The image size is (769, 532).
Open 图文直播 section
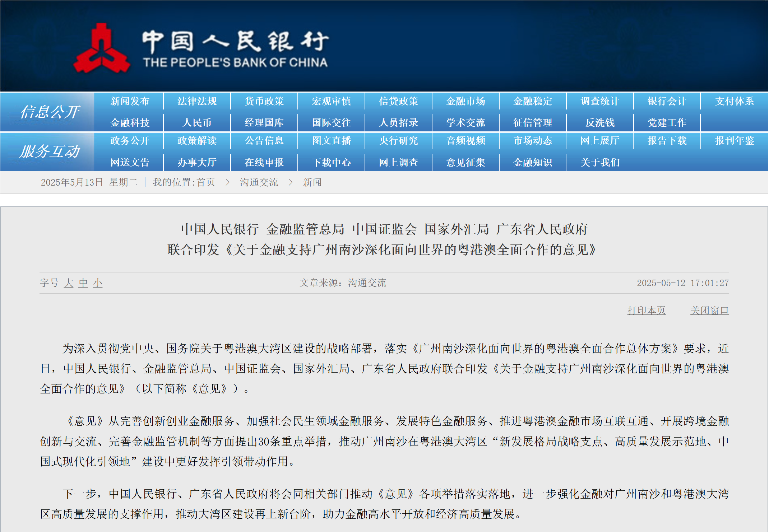point(331,141)
